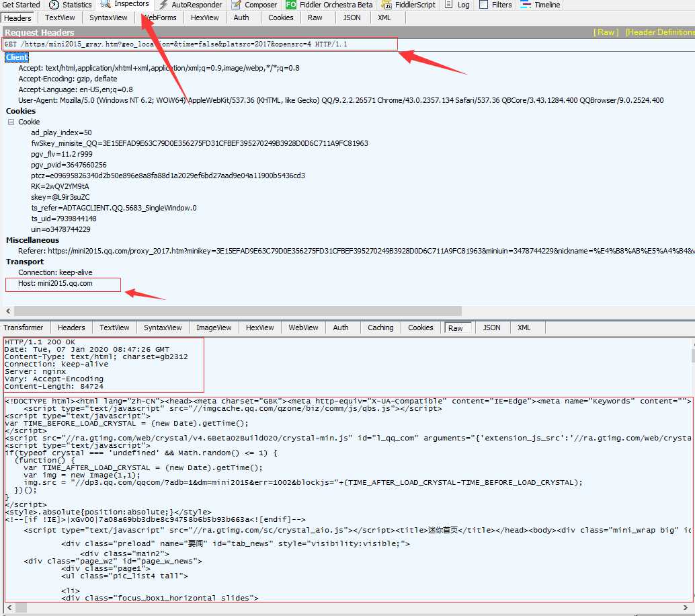Screen dimensions: 695x616
Task: Open the Filters tab
Action: click(495, 5)
